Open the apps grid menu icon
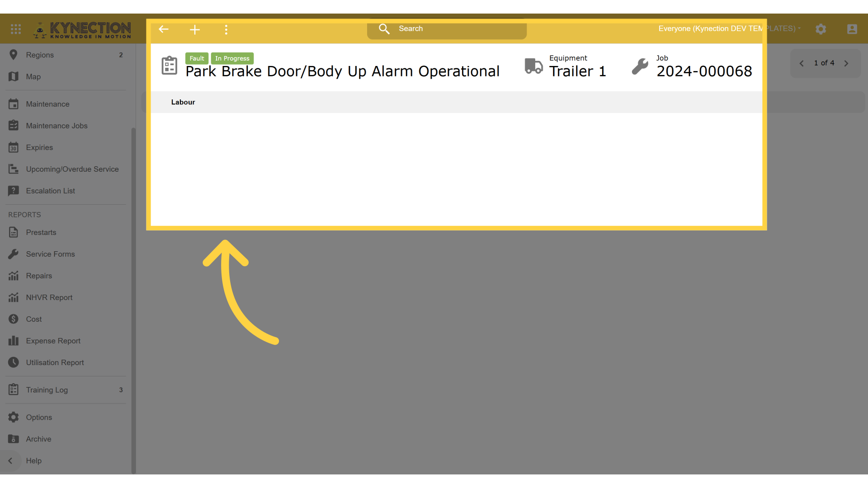Viewport: 868px width, 488px height. coord(16,29)
